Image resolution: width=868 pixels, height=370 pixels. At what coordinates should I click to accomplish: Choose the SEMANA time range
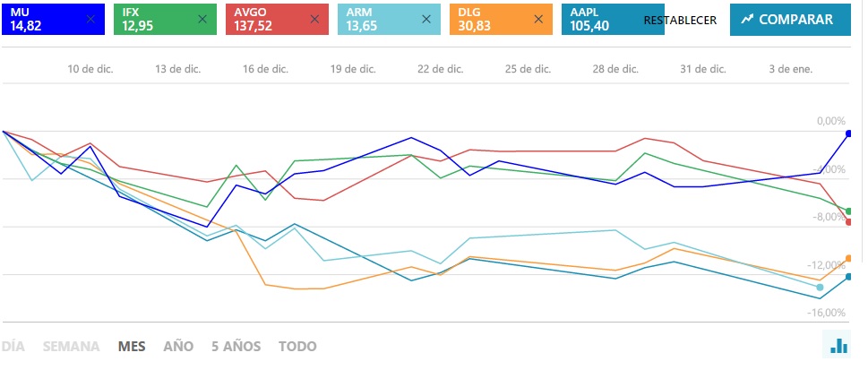point(72,347)
